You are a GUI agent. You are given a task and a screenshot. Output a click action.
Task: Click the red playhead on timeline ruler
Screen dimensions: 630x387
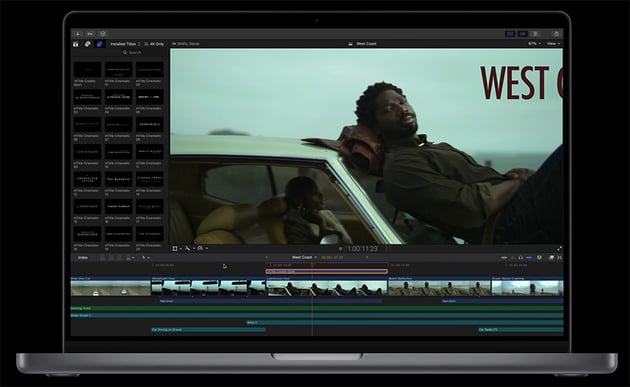[312, 265]
